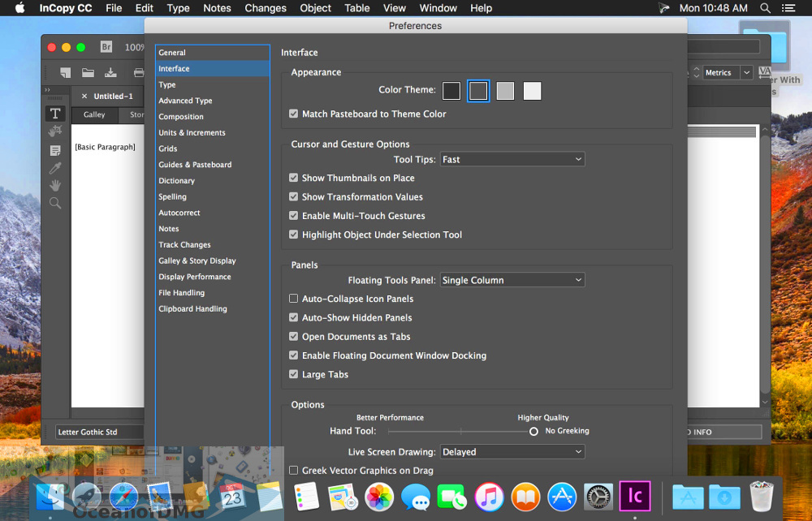Open the Tool Tips dropdown
This screenshot has height=521, width=812.
[x=512, y=159]
